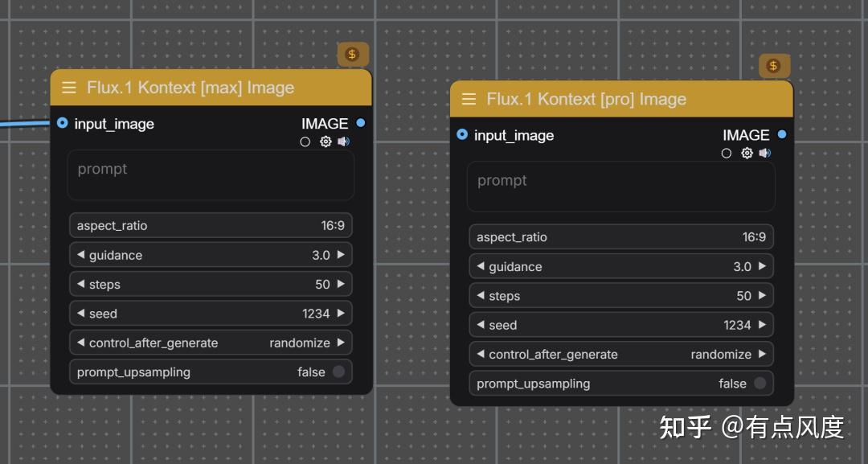This screenshot has width=868, height=464.
Task: Open the aspect_ratio dropdown on the [pro] node
Action: (621, 237)
